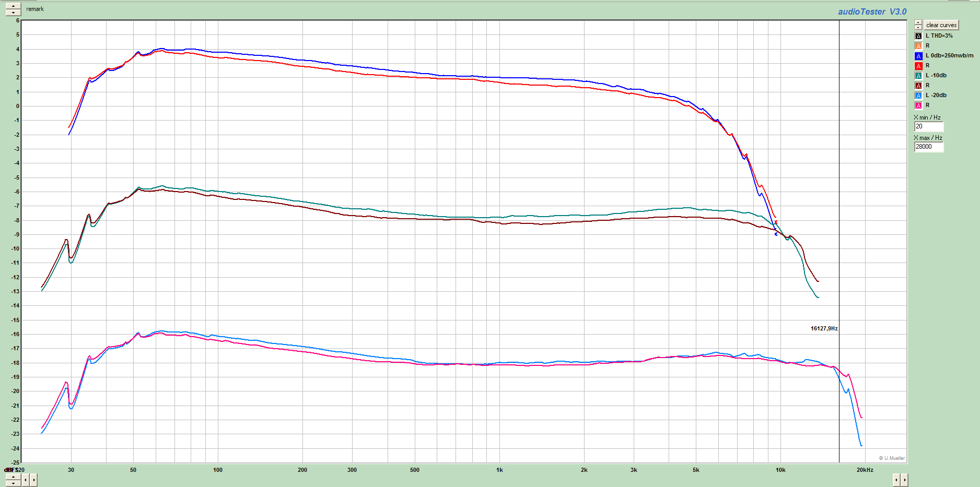The width and height of the screenshot is (980, 487).
Task: Click the clear curves button
Action: [941, 25]
